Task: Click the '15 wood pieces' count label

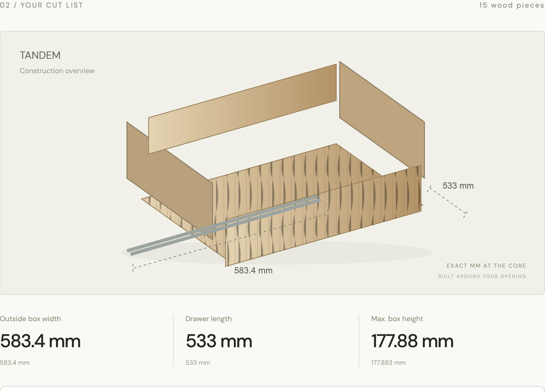Action: click(512, 5)
